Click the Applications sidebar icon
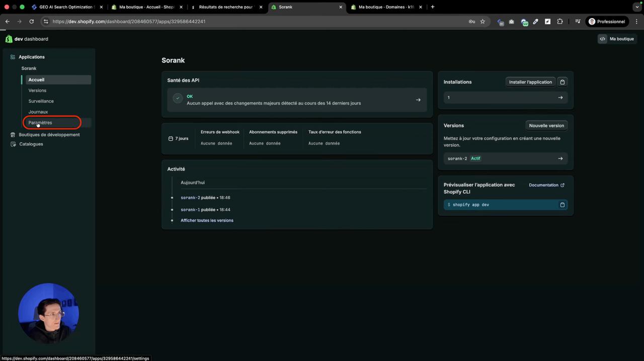 tap(13, 57)
